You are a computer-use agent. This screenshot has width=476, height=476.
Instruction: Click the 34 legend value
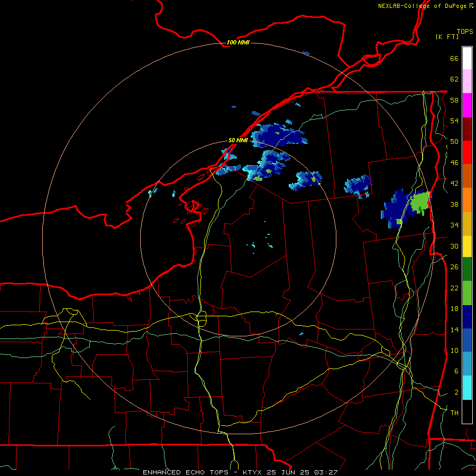(454, 225)
